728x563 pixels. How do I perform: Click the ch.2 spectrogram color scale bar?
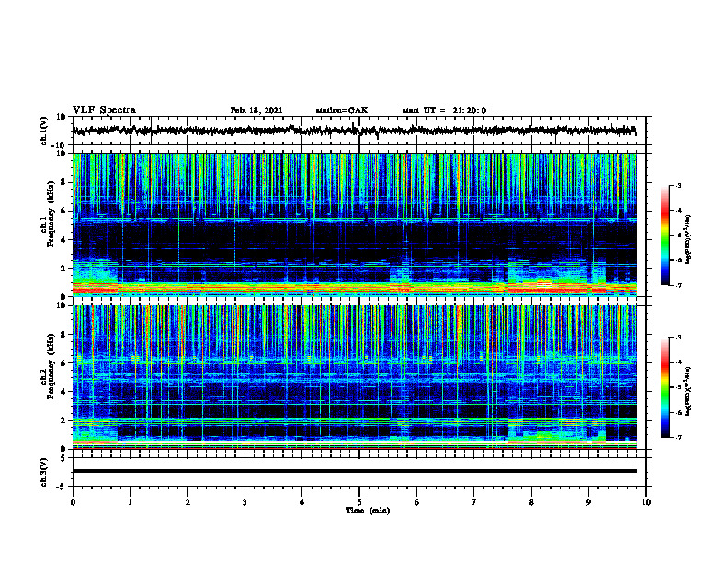point(665,387)
